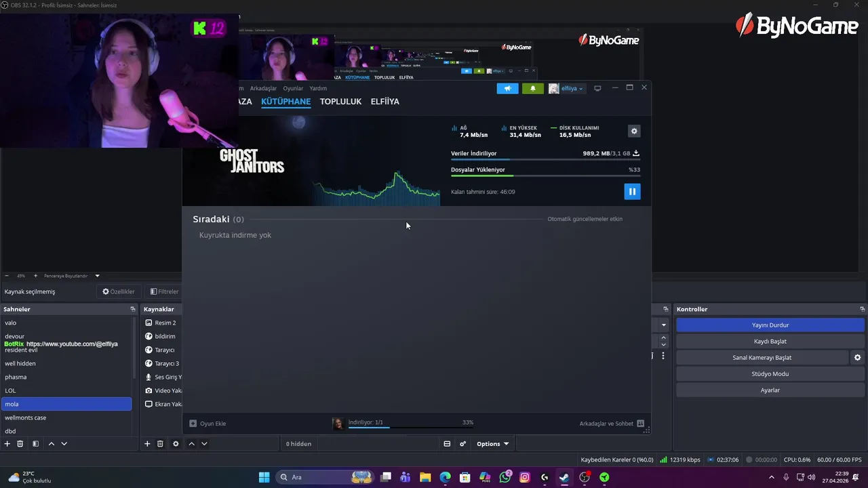
Task: Click advanced audio gears icon beside Options
Action: click(462, 444)
